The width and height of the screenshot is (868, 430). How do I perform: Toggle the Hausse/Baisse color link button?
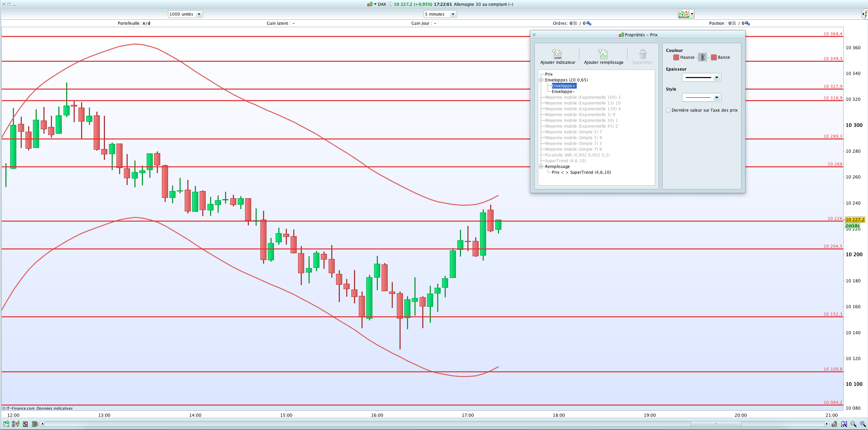pyautogui.click(x=702, y=57)
